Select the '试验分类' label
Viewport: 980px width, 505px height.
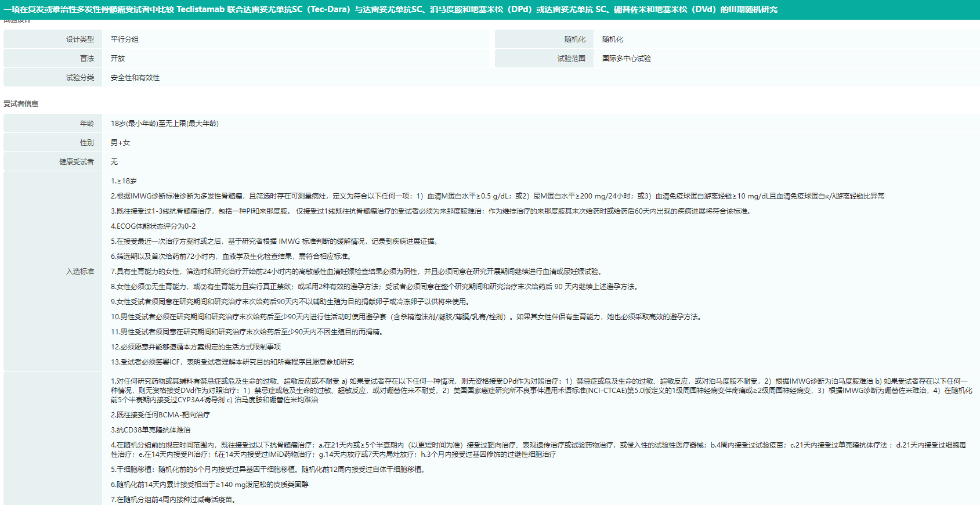[80, 78]
